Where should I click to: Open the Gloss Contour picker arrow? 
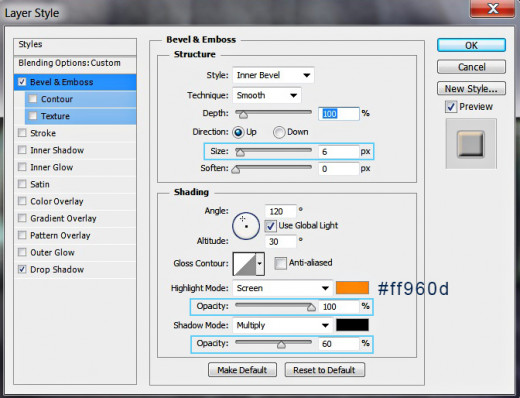(260, 264)
